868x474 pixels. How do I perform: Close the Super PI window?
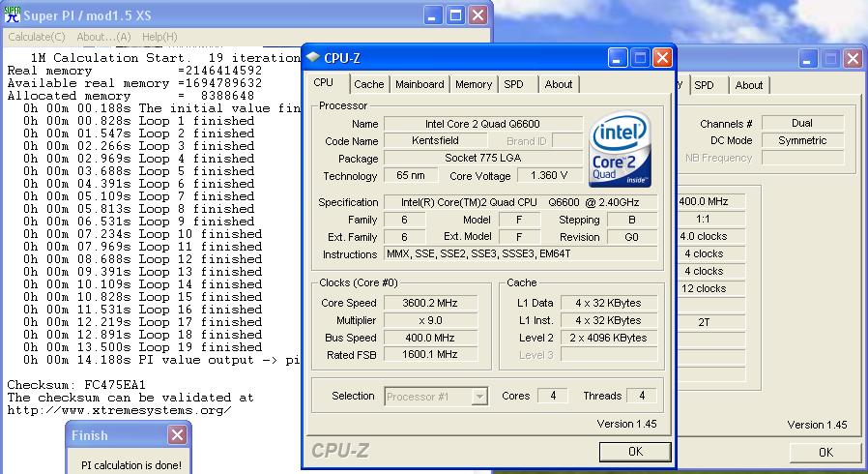click(x=478, y=15)
